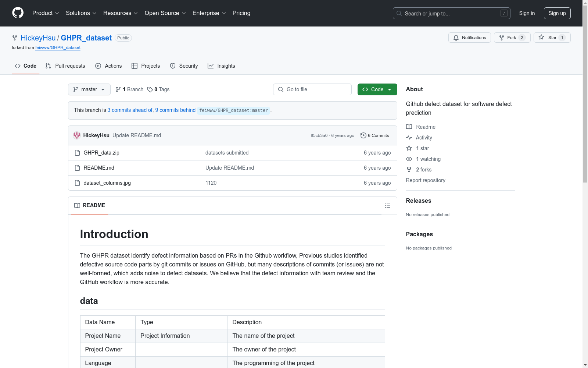This screenshot has width=588, height=368.
Task: Switch to the Actions tab
Action: coord(108,66)
